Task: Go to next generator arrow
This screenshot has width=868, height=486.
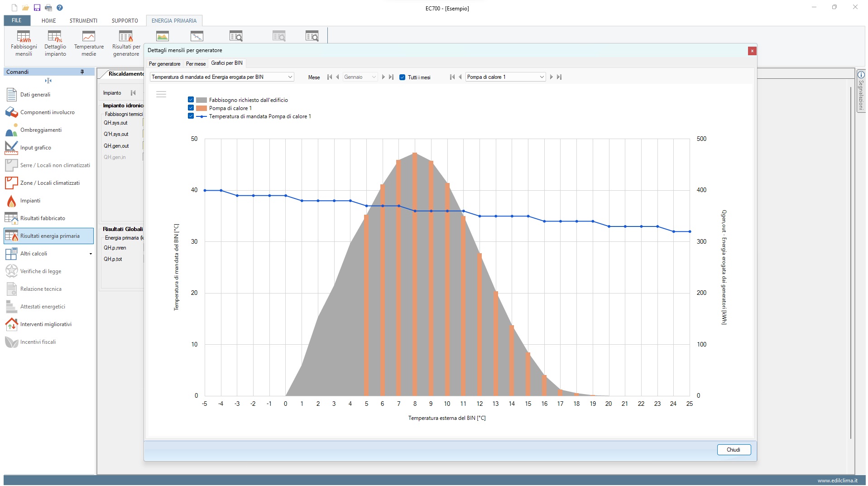Action: click(x=551, y=77)
